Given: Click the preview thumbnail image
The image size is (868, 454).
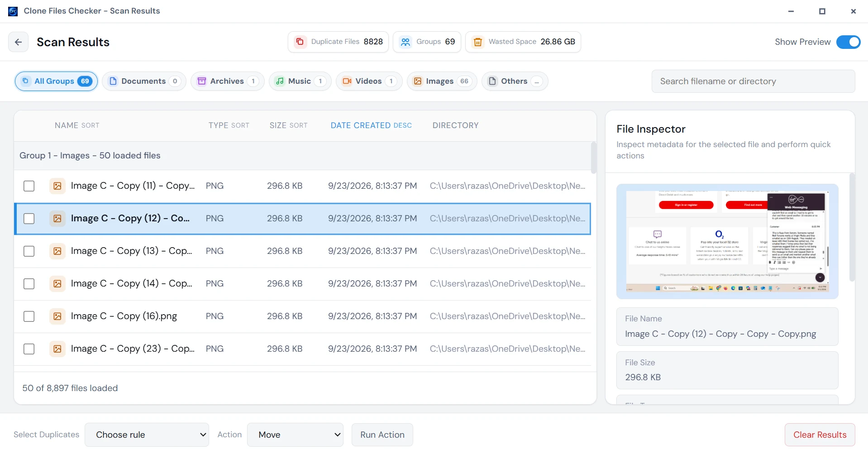Looking at the screenshot, I should [727, 241].
